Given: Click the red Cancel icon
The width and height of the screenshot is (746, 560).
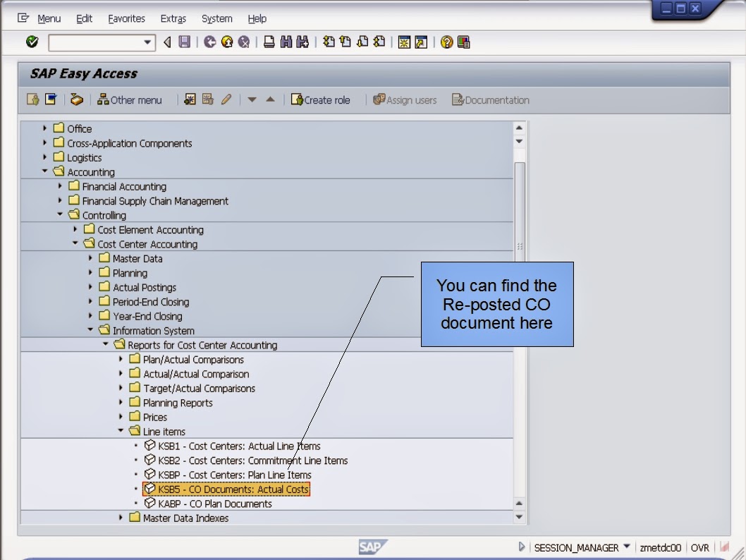Looking at the screenshot, I should coord(243,42).
